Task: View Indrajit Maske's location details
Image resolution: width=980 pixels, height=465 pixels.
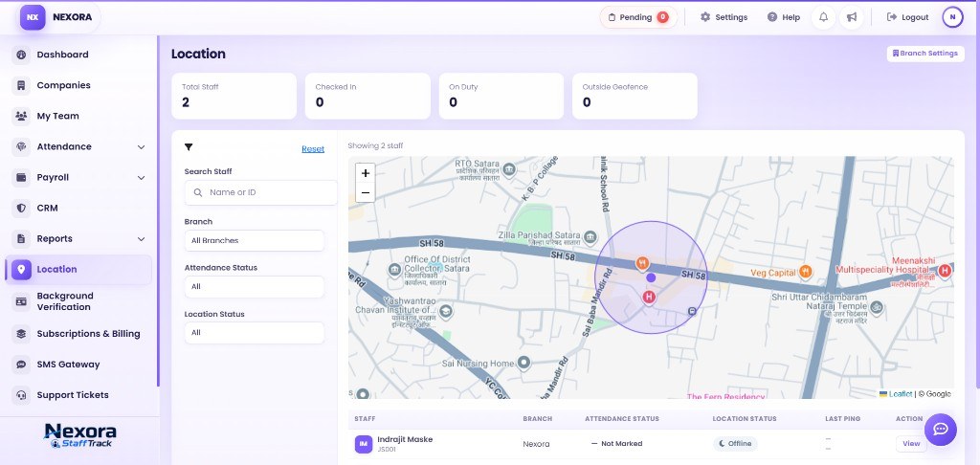Action: (911, 444)
